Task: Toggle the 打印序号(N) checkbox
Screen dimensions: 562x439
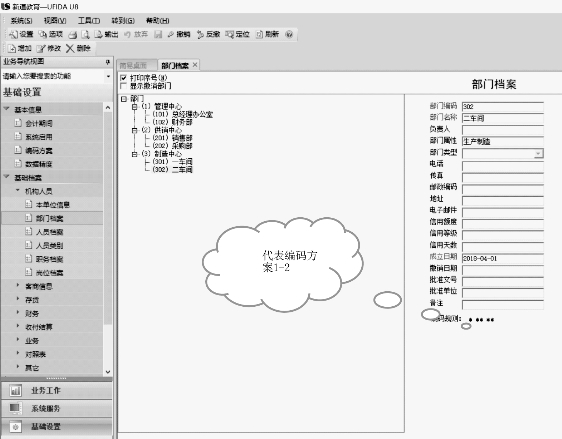Action: coord(124,78)
